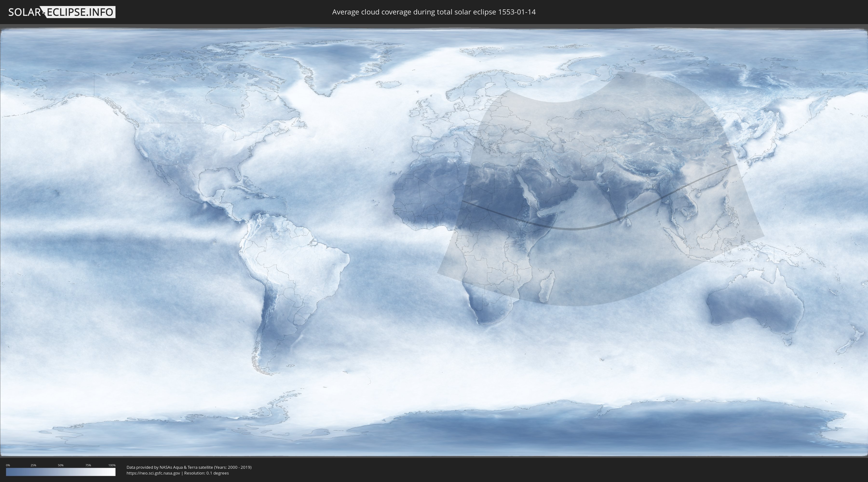
Task: Open the https://neo.sci.gsfc.nasa.gov link text
Action: click(153, 473)
